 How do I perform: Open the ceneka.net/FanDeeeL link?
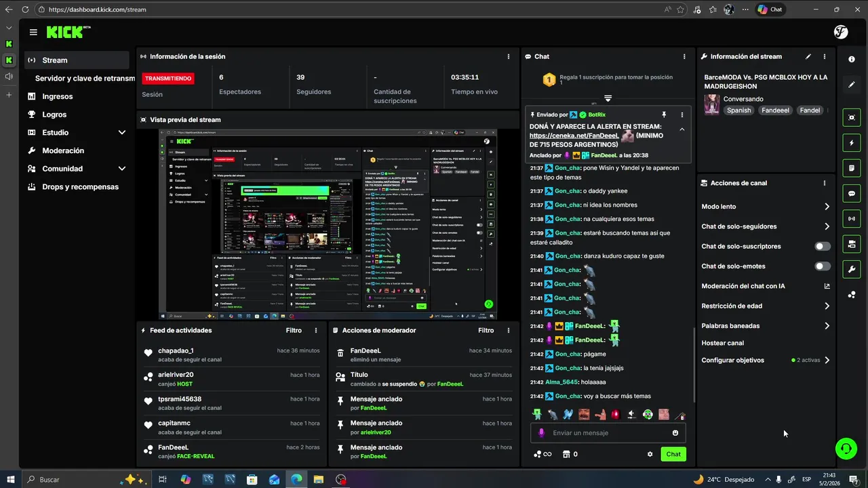pyautogui.click(x=574, y=136)
